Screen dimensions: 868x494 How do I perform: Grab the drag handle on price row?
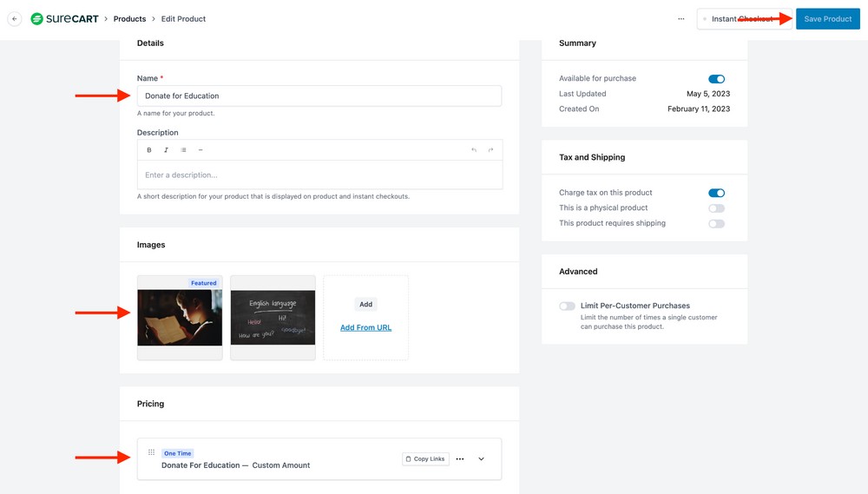point(151,452)
